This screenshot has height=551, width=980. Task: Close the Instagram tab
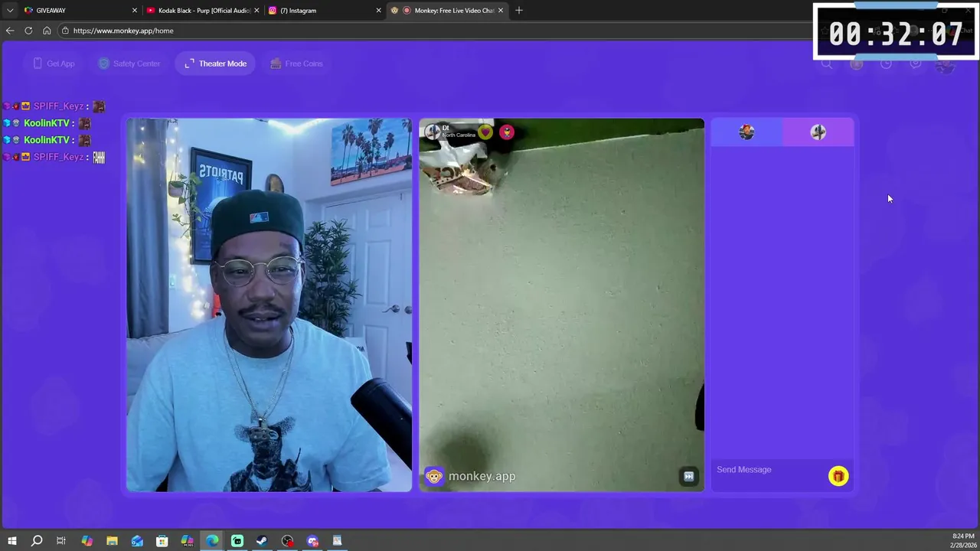[378, 11]
